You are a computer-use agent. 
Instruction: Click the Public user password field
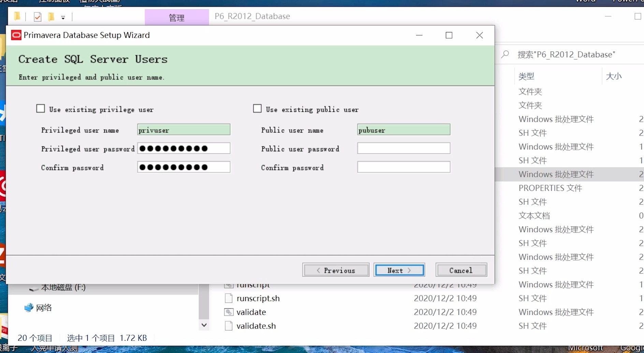pyautogui.click(x=404, y=148)
